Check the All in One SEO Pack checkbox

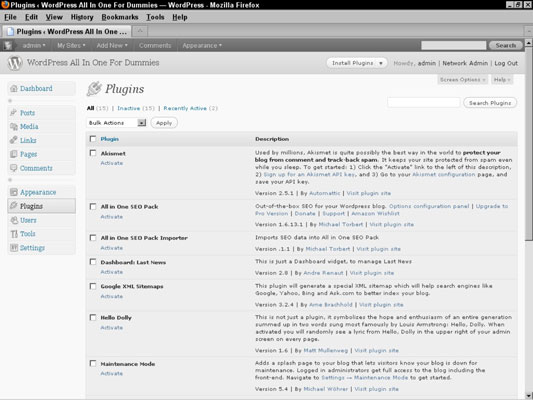tap(93, 206)
